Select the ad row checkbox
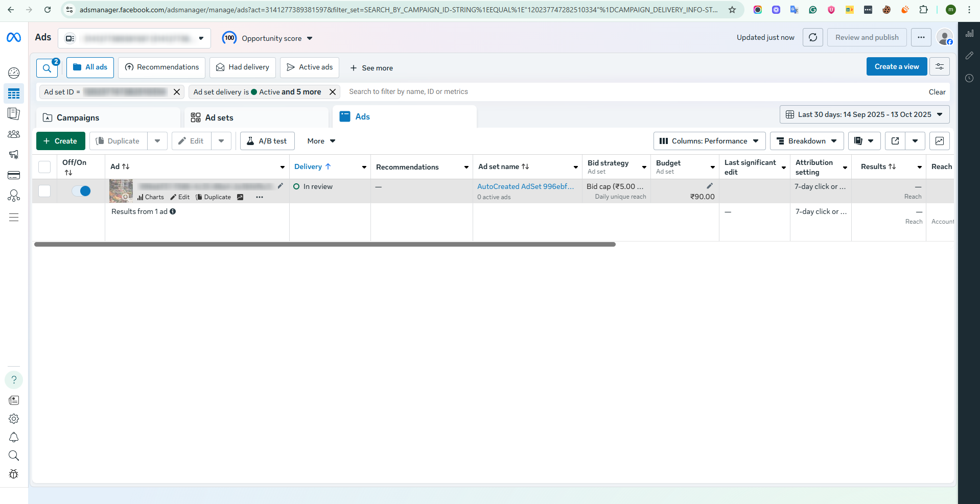The image size is (980, 504). pyautogui.click(x=44, y=191)
